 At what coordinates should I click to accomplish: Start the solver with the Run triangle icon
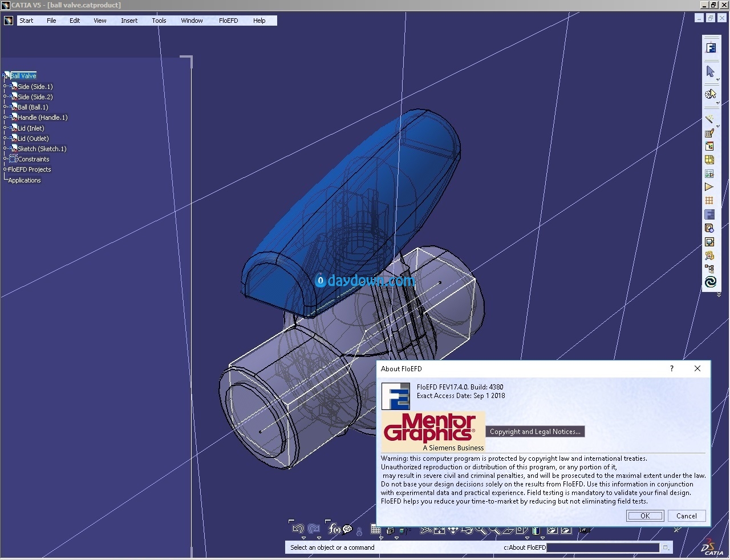(709, 186)
